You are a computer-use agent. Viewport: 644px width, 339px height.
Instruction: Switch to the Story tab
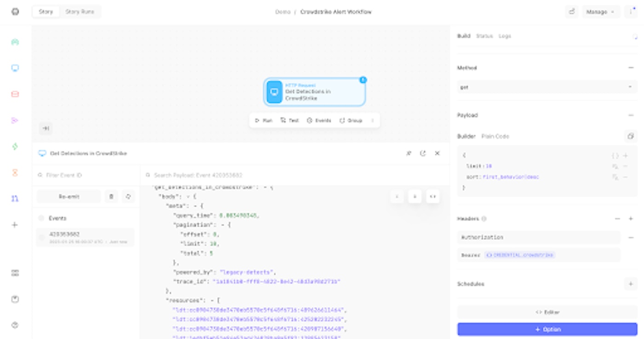click(x=46, y=12)
